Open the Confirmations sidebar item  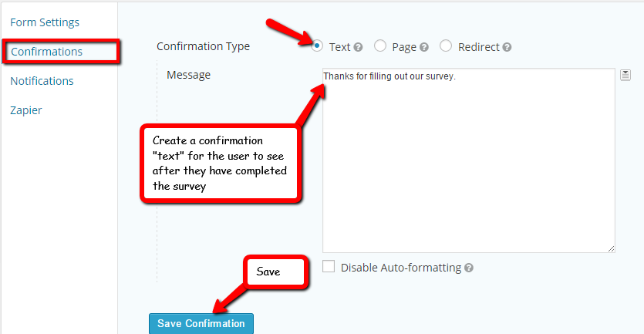click(x=46, y=52)
